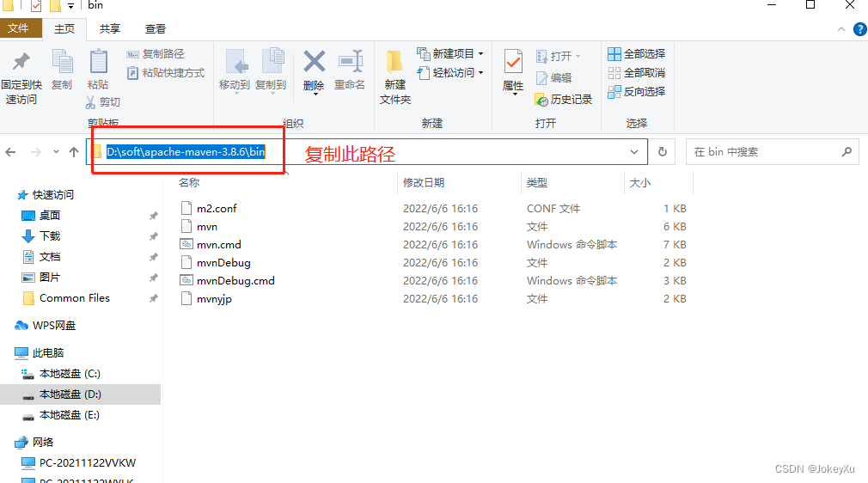Click the Copy To (复制到) icon

click(272, 62)
